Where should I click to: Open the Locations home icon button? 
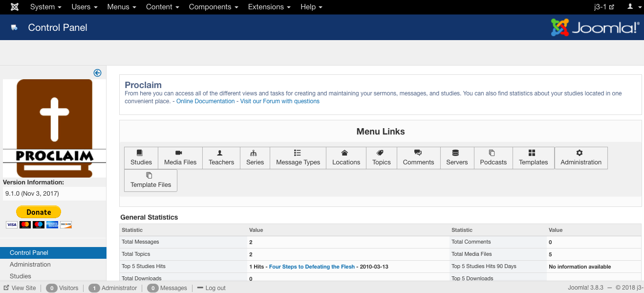point(346,158)
